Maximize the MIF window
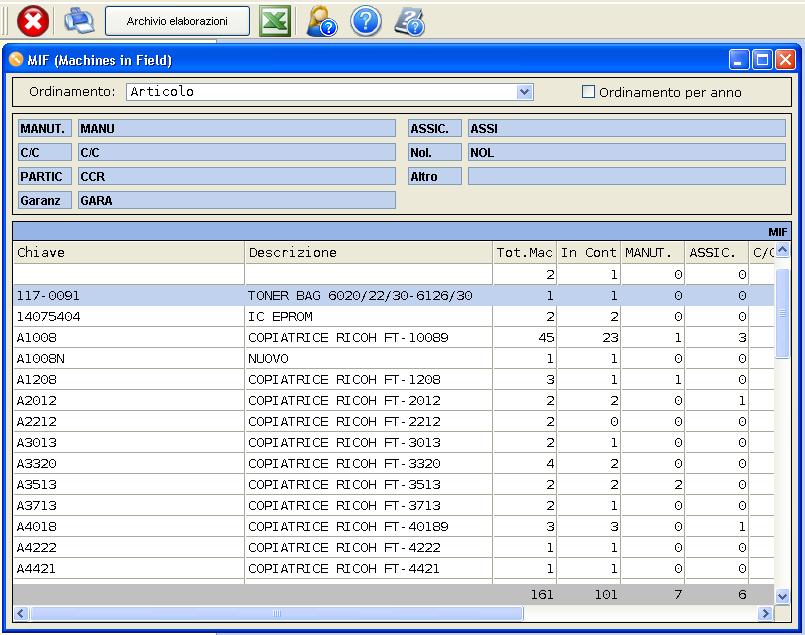 (762, 60)
